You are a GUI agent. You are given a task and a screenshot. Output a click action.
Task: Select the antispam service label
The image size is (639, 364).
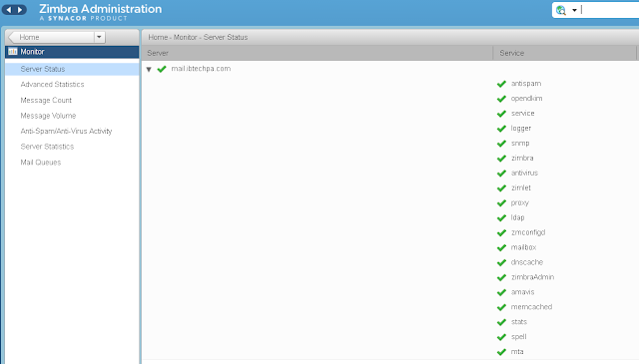[526, 84]
